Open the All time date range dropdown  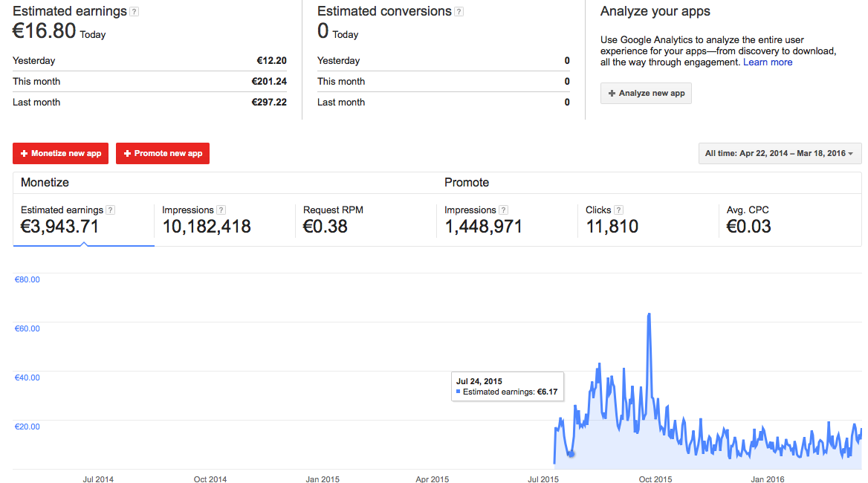click(780, 154)
